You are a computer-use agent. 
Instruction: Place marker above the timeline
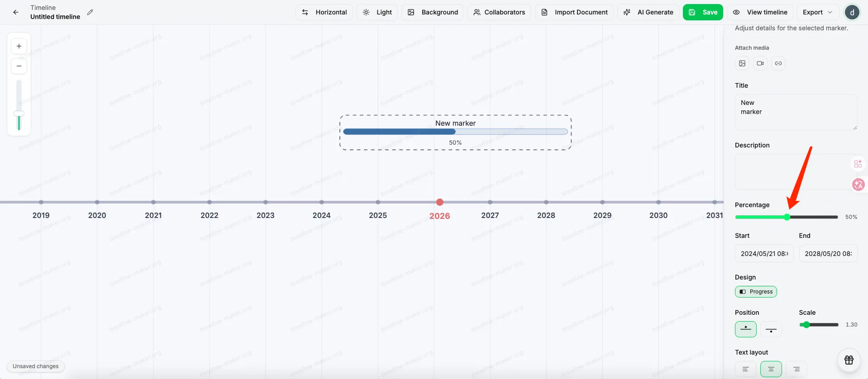pos(746,329)
